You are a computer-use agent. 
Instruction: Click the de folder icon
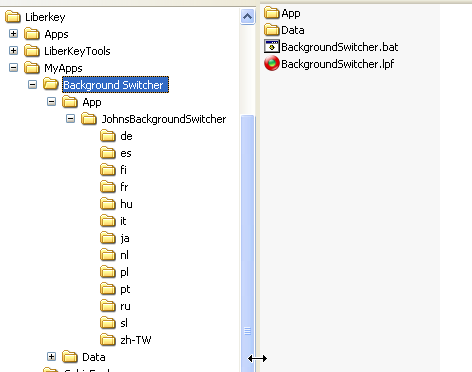[108, 136]
